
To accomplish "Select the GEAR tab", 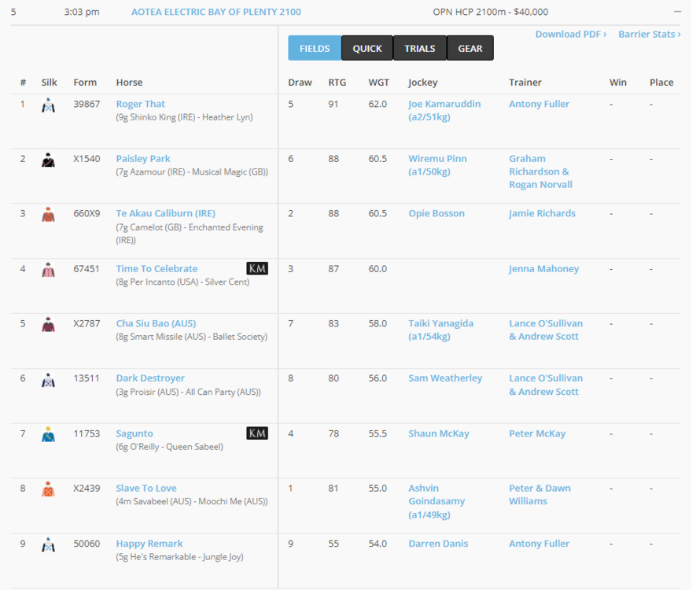I will coord(470,49).
